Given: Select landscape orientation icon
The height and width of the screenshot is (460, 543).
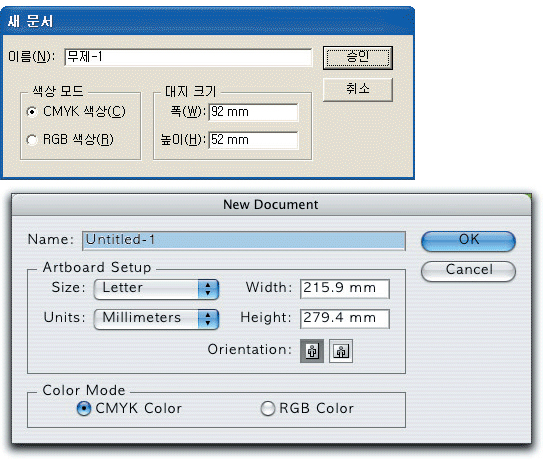Looking at the screenshot, I should click(x=341, y=351).
